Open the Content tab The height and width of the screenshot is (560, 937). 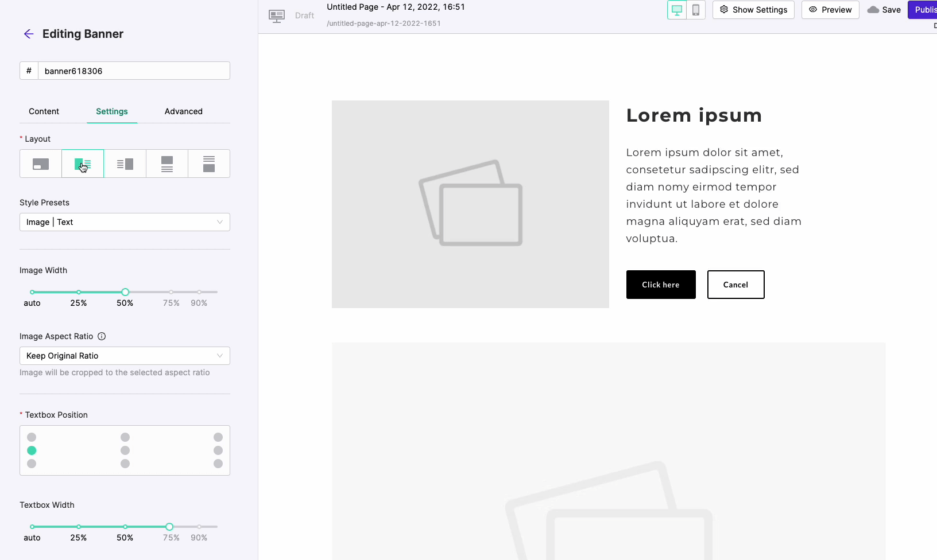coord(44,111)
